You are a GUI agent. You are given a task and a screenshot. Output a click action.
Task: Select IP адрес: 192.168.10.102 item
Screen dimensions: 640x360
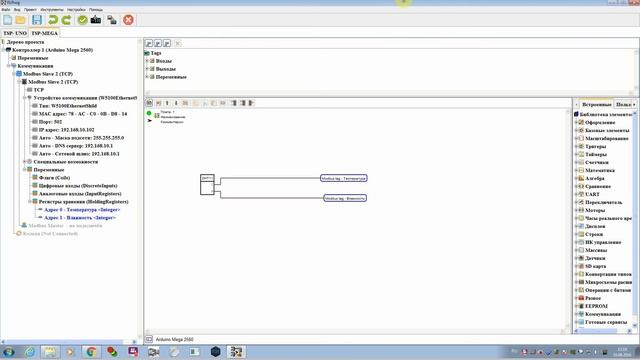coord(67,130)
